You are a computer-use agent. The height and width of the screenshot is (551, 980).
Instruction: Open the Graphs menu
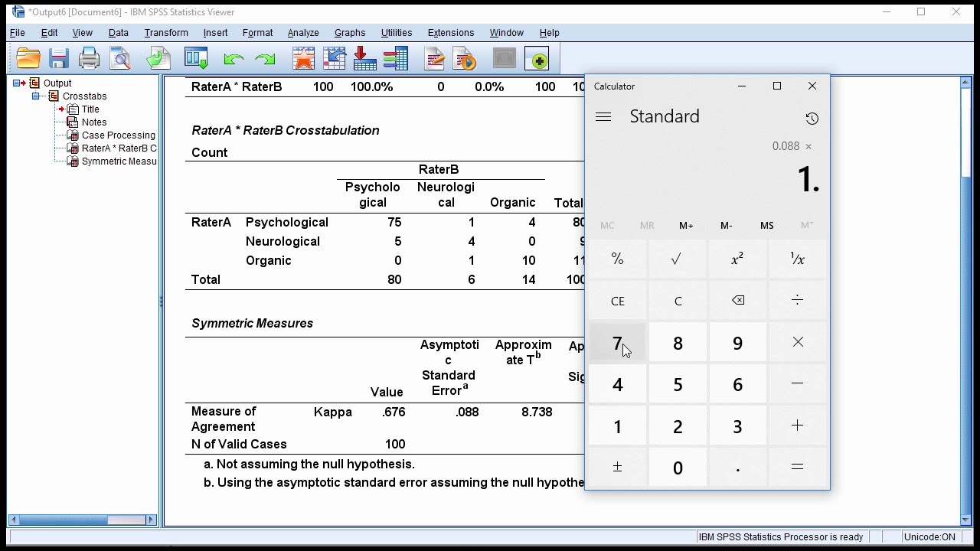pos(350,33)
